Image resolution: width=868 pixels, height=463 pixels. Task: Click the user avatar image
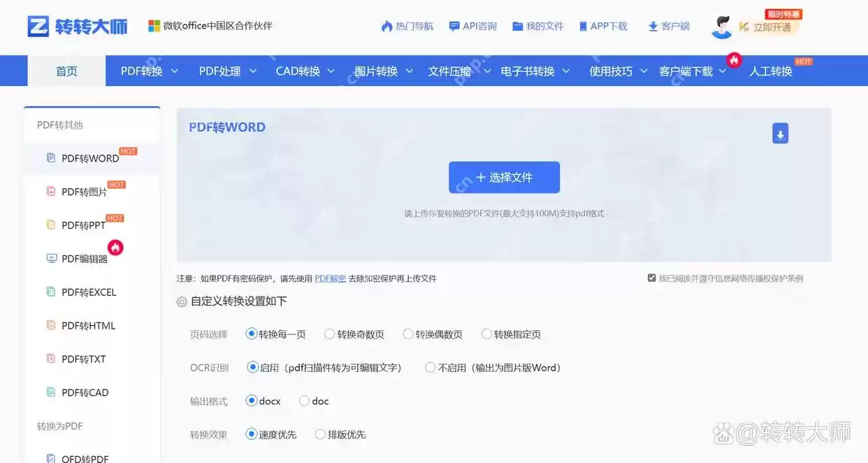(721, 25)
